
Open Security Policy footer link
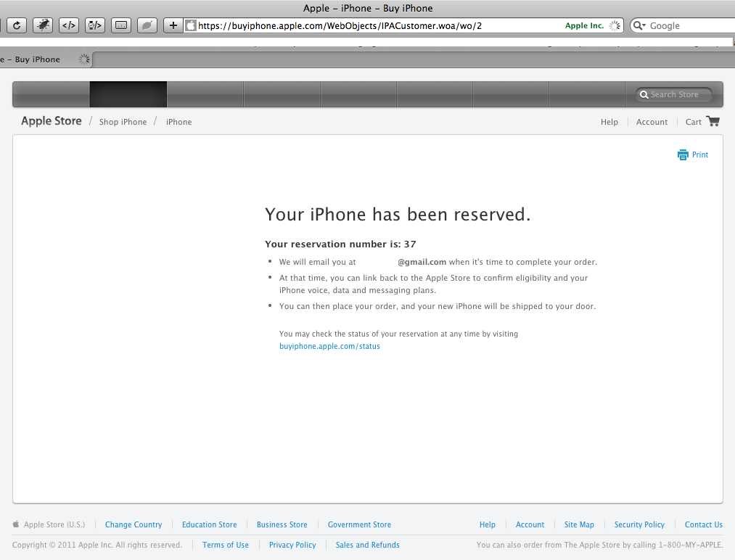coord(639,524)
